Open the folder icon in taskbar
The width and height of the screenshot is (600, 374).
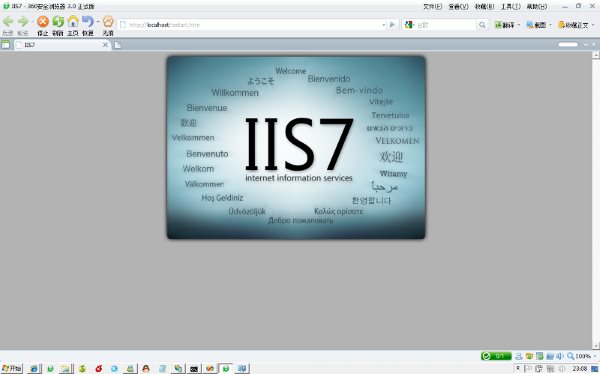65,369
